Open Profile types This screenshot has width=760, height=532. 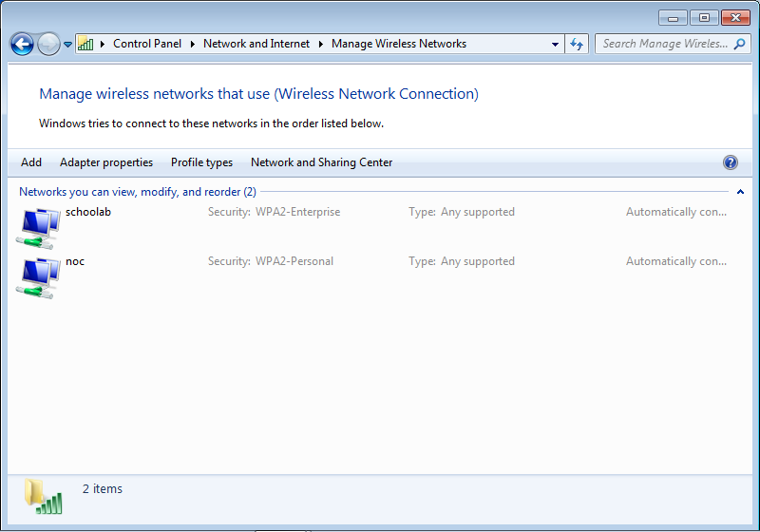point(201,162)
